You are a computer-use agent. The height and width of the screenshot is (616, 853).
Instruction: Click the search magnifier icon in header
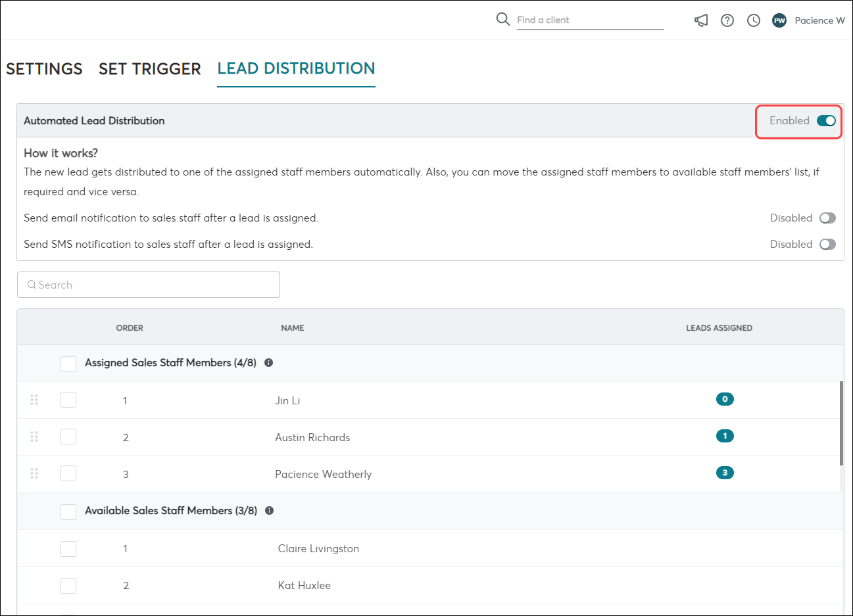(502, 19)
